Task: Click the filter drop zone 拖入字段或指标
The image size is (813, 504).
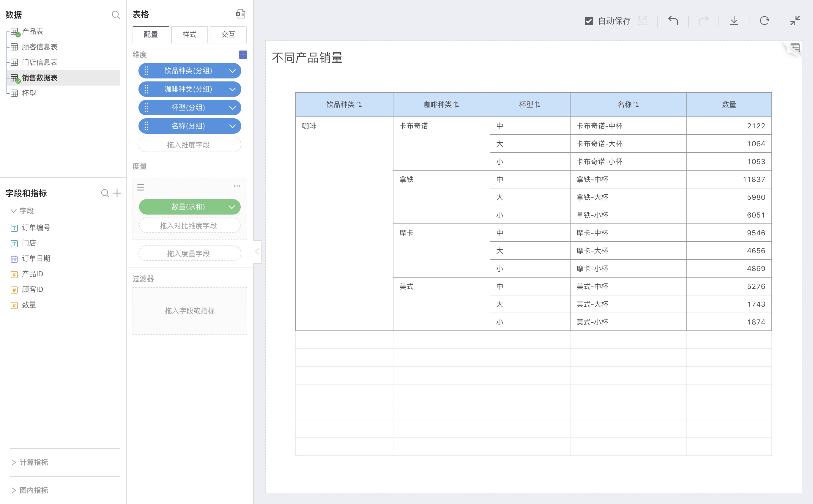Action: click(190, 311)
